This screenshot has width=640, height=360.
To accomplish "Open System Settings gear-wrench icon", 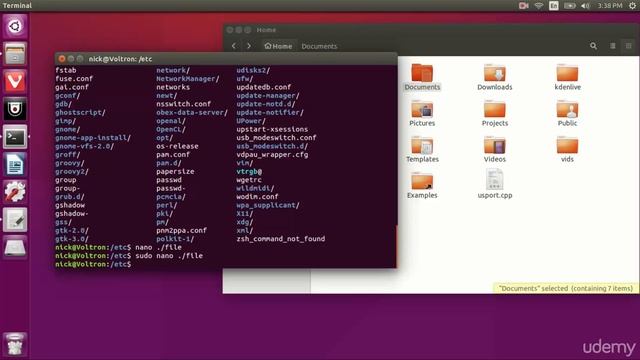I will pos(15,192).
